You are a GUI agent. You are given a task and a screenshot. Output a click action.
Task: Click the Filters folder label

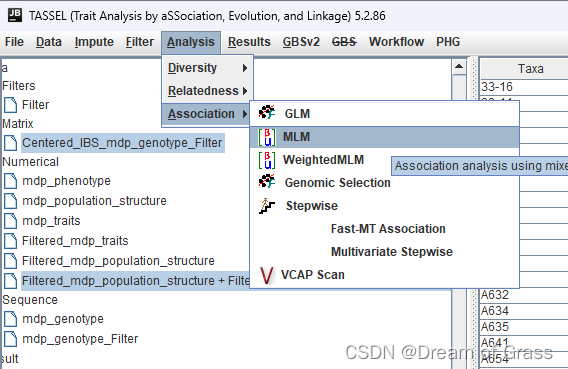(19, 86)
